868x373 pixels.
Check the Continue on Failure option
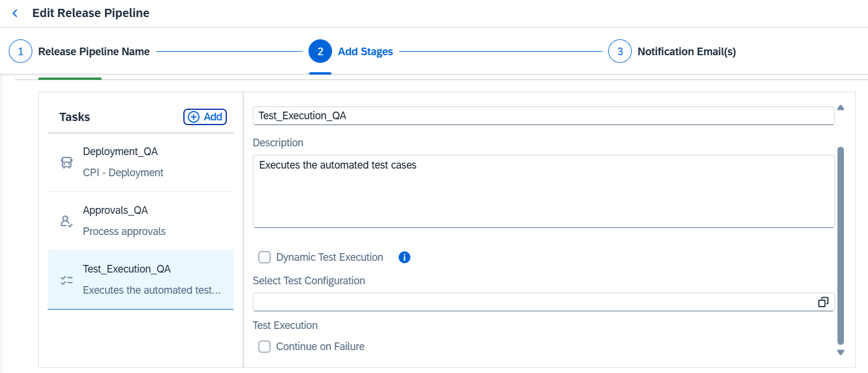264,347
